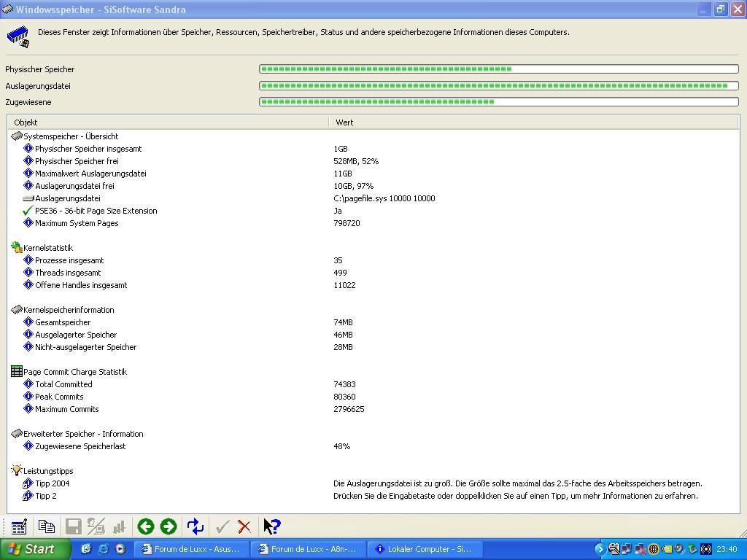Select the Auslagerungsdatei frei row
The image size is (747, 560).
(x=373, y=186)
